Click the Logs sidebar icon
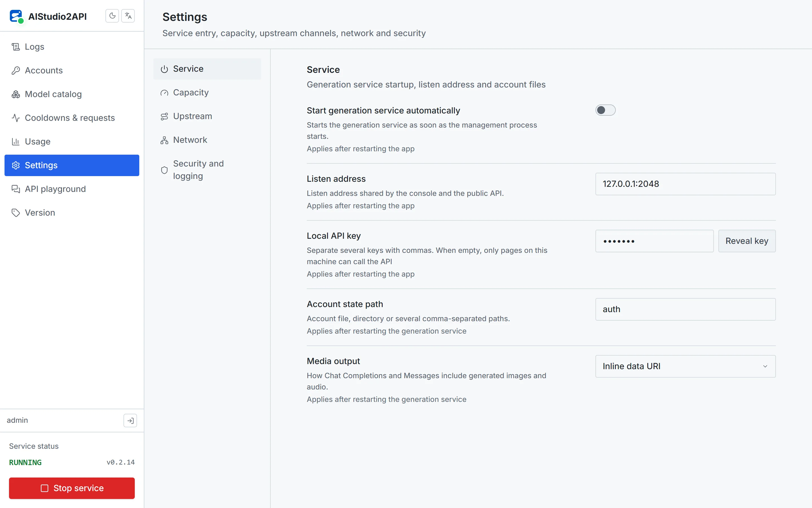This screenshot has width=812, height=508. click(16, 47)
